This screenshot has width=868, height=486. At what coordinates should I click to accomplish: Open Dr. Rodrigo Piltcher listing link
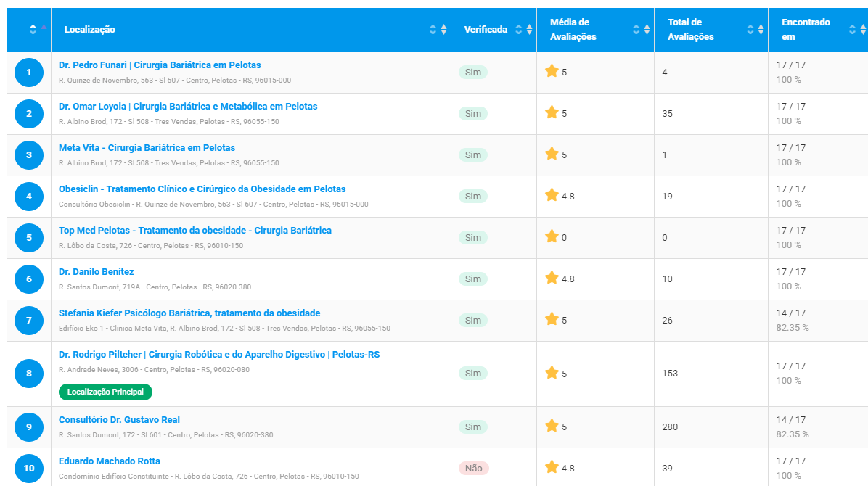tap(219, 354)
